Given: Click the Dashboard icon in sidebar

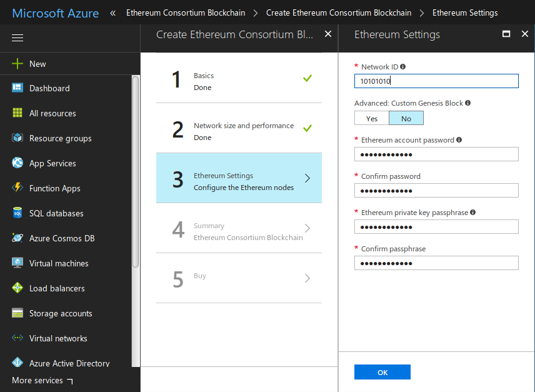Looking at the screenshot, I should (17, 88).
